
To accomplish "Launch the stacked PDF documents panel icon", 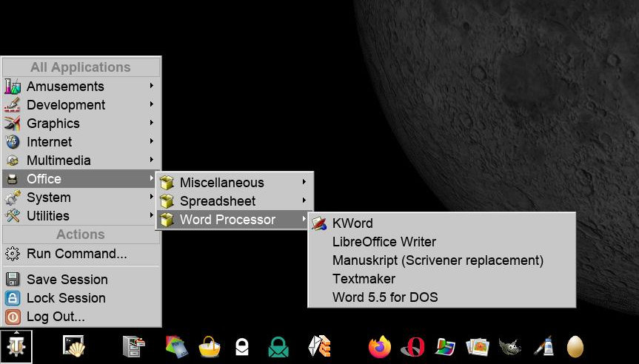I will pyautogui.click(x=177, y=346).
